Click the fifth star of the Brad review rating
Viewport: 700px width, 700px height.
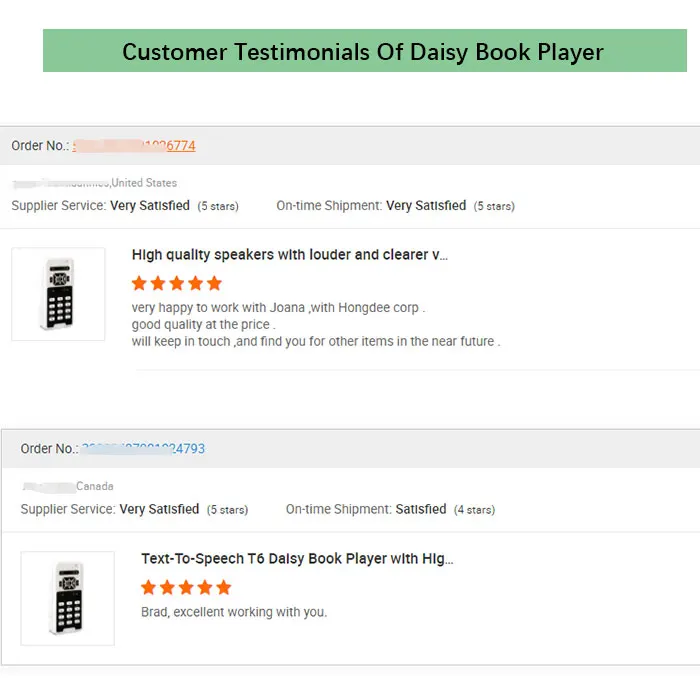(224, 588)
